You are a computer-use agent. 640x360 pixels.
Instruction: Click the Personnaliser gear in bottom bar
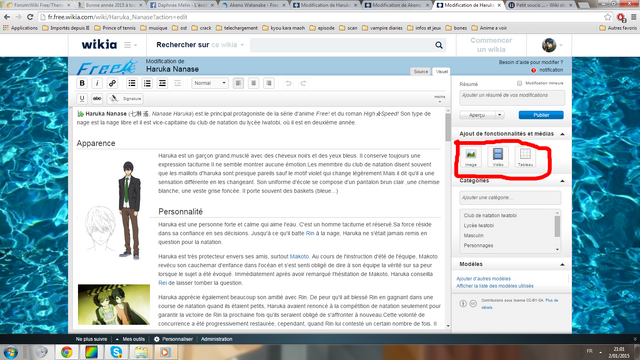[157, 339]
